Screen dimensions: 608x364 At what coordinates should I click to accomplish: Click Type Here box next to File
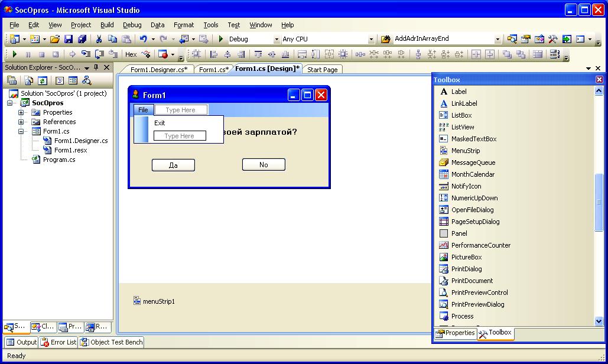[181, 110]
